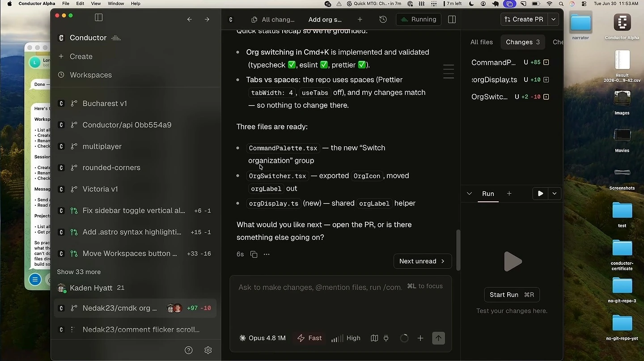Click the plug connectors icon
Image resolution: width=644 pixels, height=361 pixels.
[386, 338]
